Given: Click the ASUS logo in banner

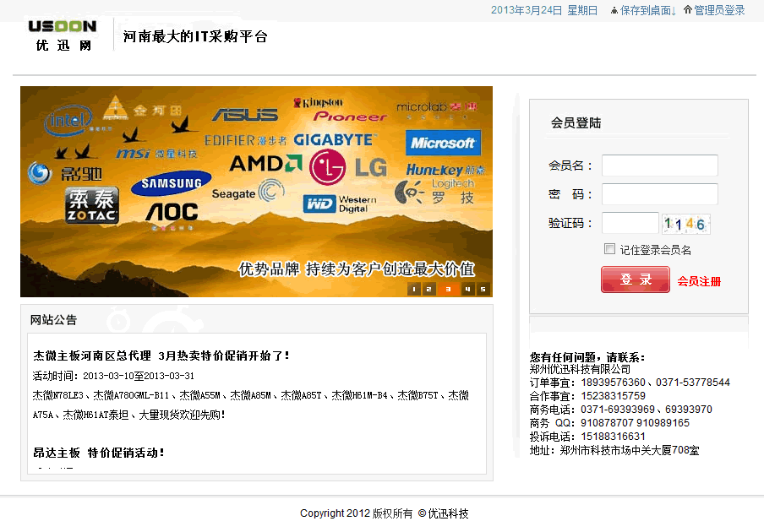Looking at the screenshot, I should [x=245, y=115].
